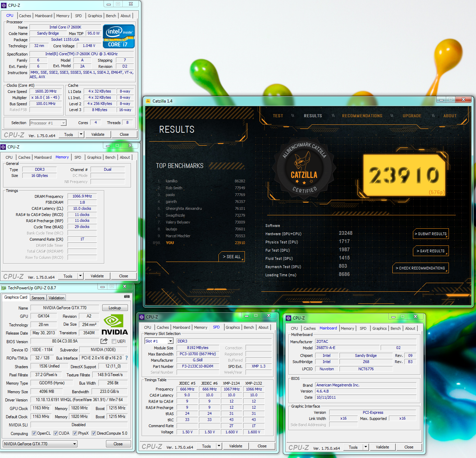The image size is (476, 458).
Task: Switch to About tab in CPU-Z Mainboard window
Action: (410, 328)
